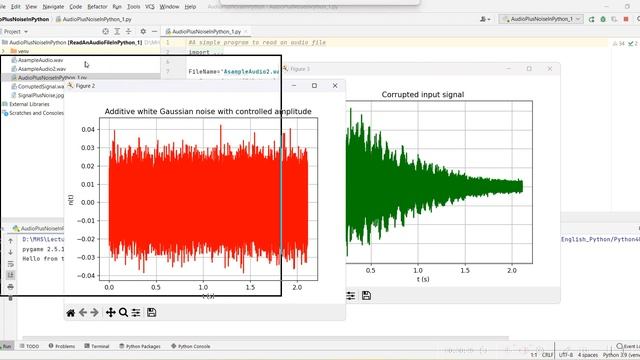
Task: Click the green signal plot in Figure 1
Action: pos(439,182)
